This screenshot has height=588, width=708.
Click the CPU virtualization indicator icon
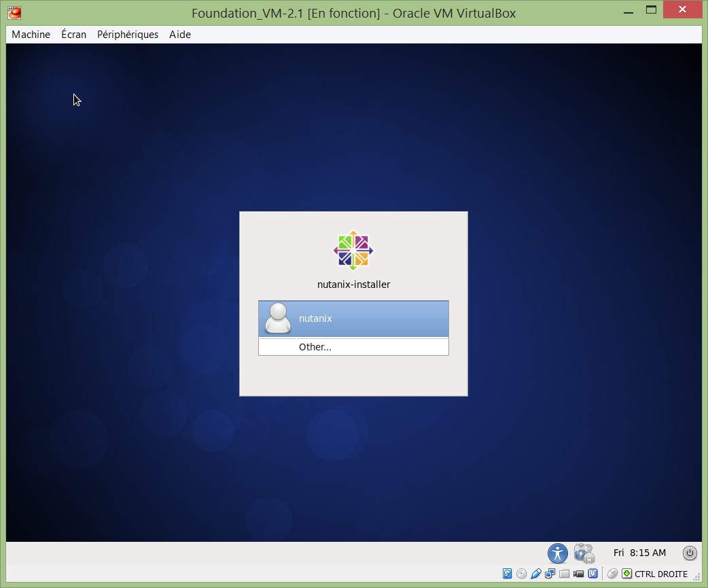(593, 574)
